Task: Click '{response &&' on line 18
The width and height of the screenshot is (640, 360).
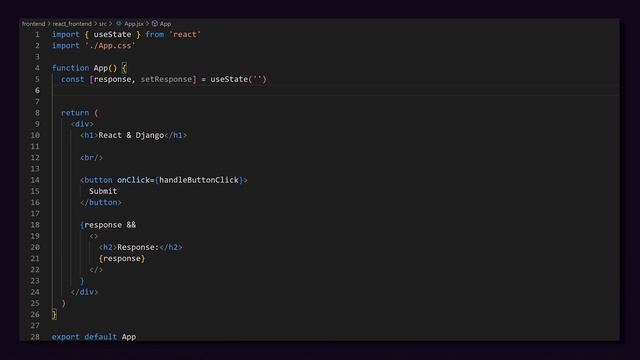Action: 108,225
